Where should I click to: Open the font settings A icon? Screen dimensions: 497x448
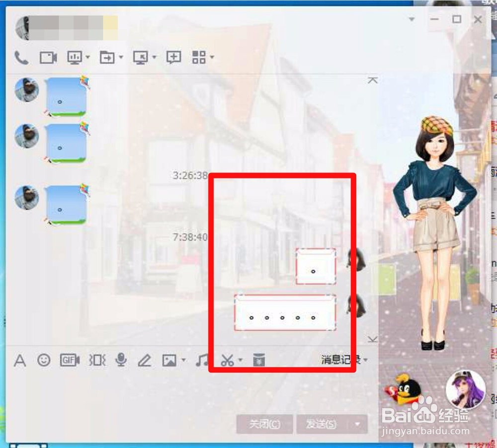[x=20, y=361]
